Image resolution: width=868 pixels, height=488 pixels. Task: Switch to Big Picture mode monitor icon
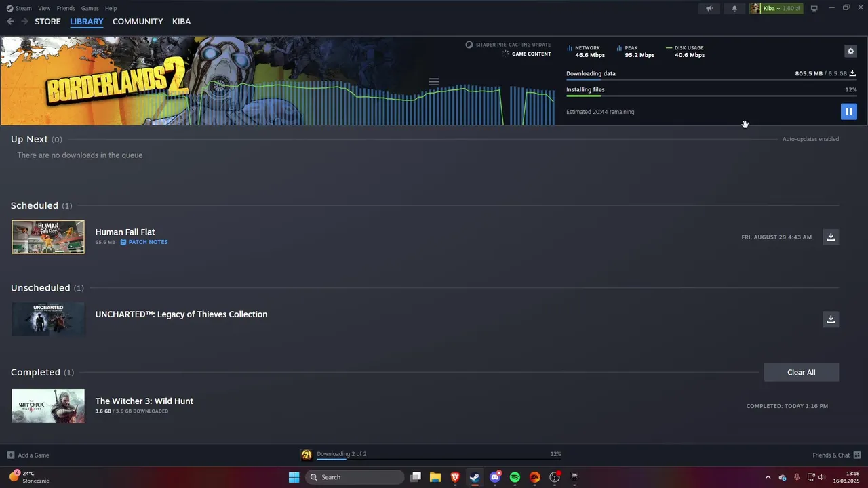point(814,8)
